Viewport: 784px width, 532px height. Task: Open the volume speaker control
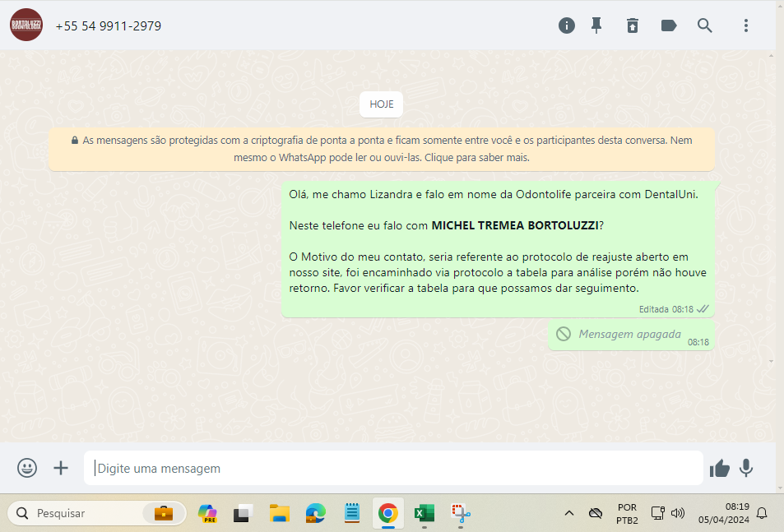tap(678, 514)
